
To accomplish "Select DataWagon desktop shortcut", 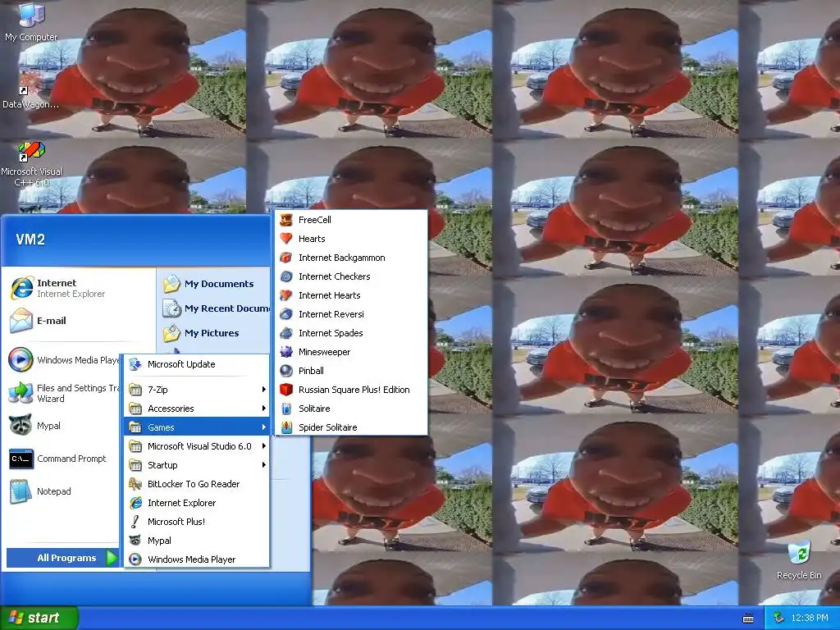I will pos(30,91).
